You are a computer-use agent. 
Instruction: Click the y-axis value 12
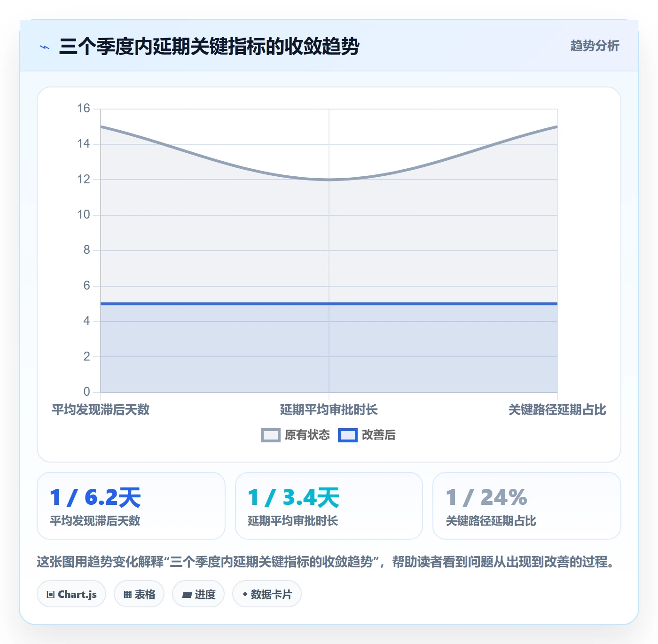84,180
